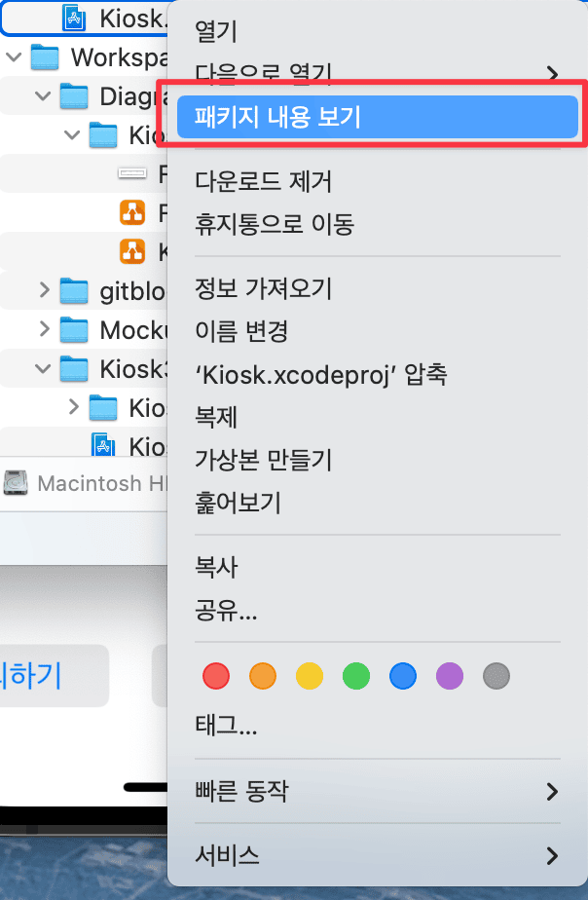588x900 pixels.
Task: Apply the red tag color
Action: [216, 676]
